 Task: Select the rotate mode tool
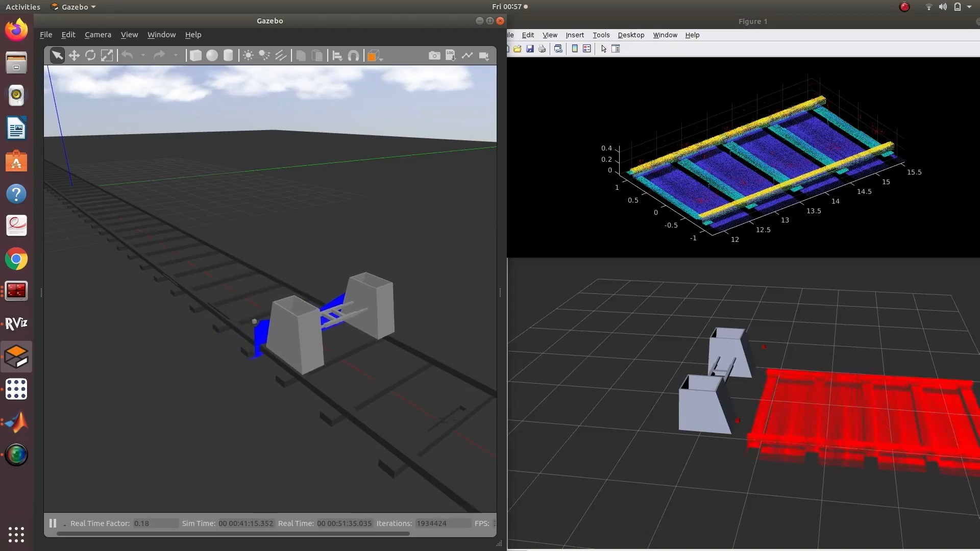(90, 56)
